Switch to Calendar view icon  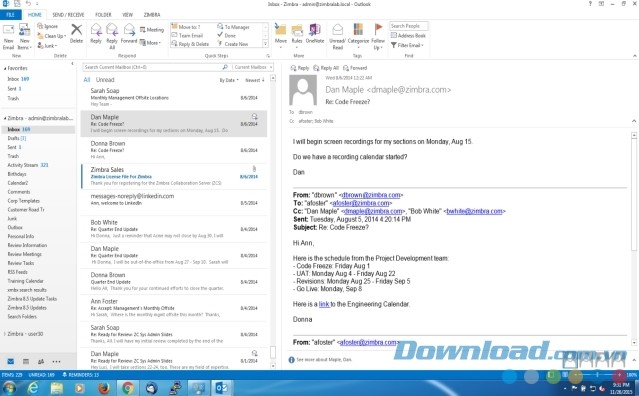click(26, 361)
